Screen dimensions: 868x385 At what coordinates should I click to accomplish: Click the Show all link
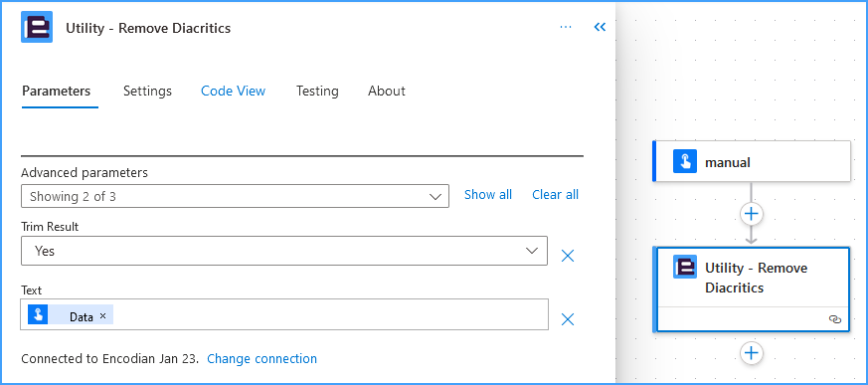(488, 194)
